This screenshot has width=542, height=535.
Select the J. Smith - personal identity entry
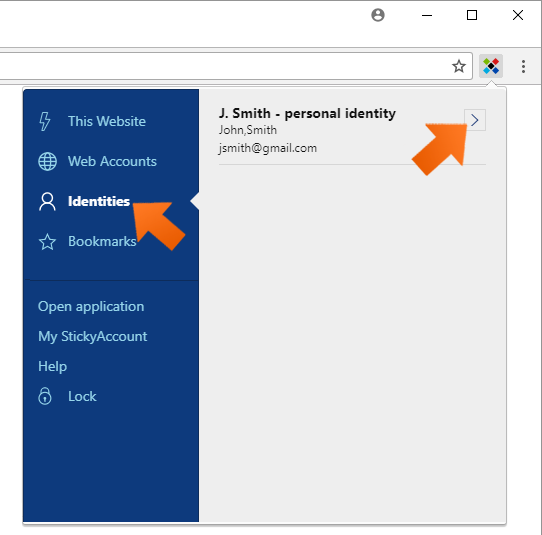coord(352,131)
